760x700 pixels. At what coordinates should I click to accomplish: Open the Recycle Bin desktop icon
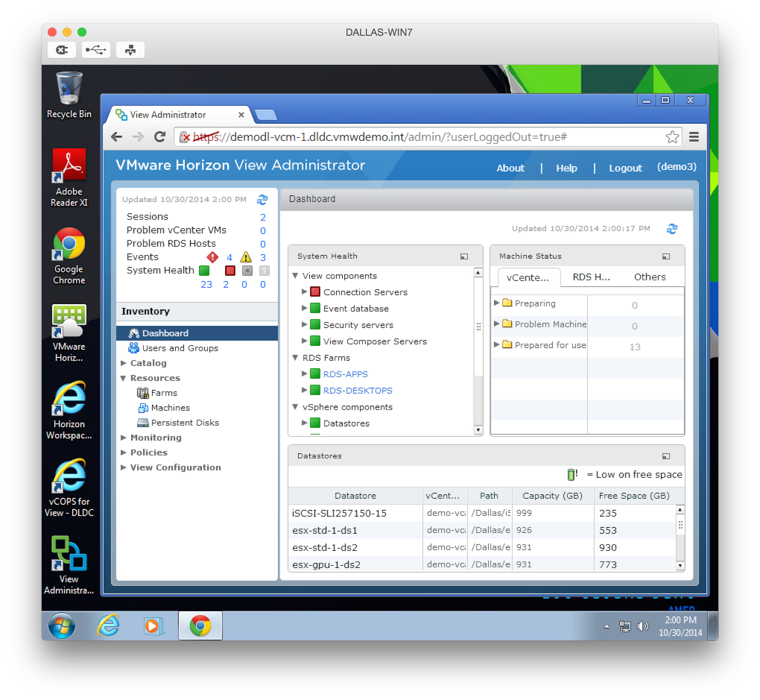click(x=69, y=95)
